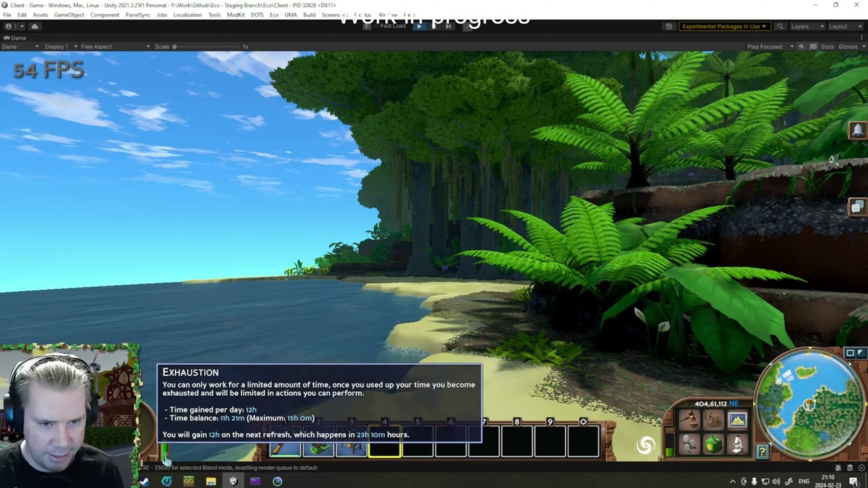
Task: Click the white swirl icon
Action: click(646, 445)
